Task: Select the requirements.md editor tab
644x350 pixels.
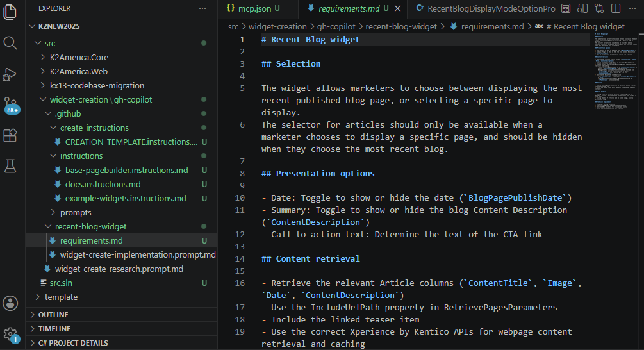Action: (349, 8)
